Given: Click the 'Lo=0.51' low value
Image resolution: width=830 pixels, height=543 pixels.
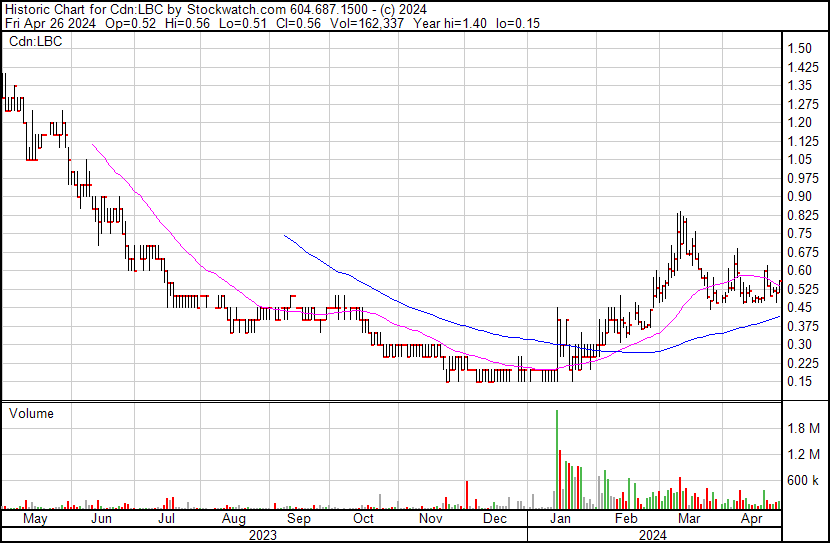Looking at the screenshot, I should [242, 23].
